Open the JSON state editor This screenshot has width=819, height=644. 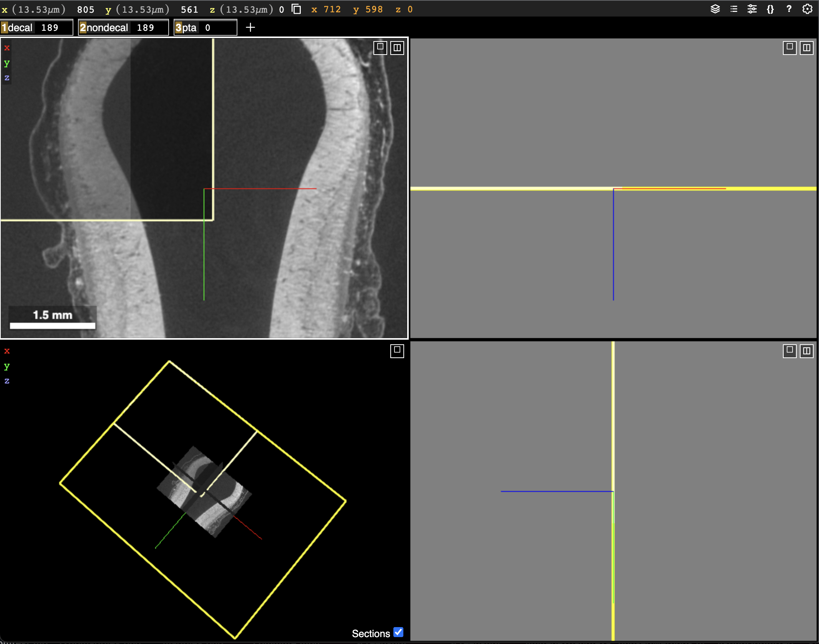pyautogui.click(x=770, y=9)
